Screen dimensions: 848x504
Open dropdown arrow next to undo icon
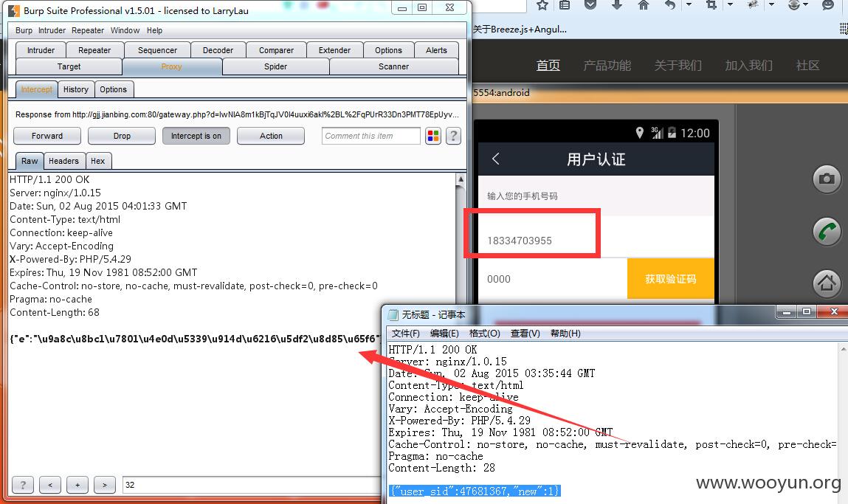click(x=689, y=5)
